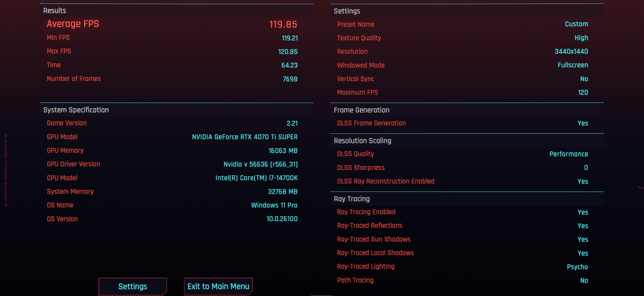Click the Resolution 3440x1440 value

[x=571, y=51]
